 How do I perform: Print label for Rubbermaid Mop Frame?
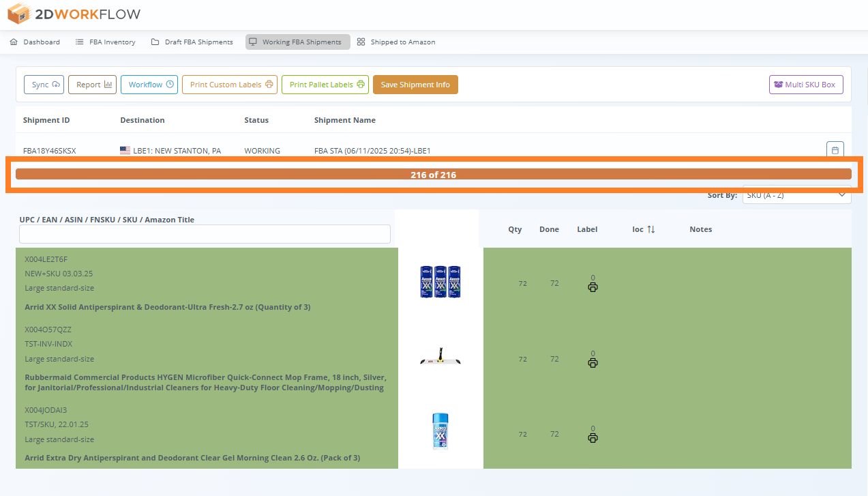593,363
